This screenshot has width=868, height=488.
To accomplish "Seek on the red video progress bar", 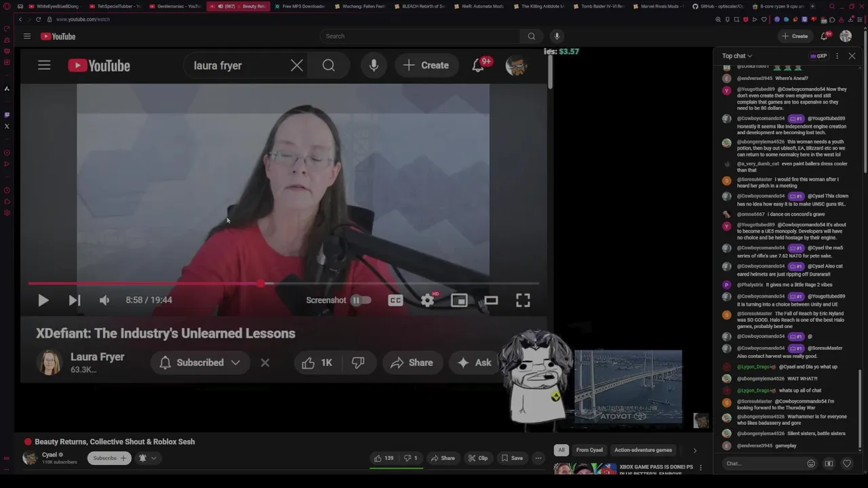I will [283, 283].
